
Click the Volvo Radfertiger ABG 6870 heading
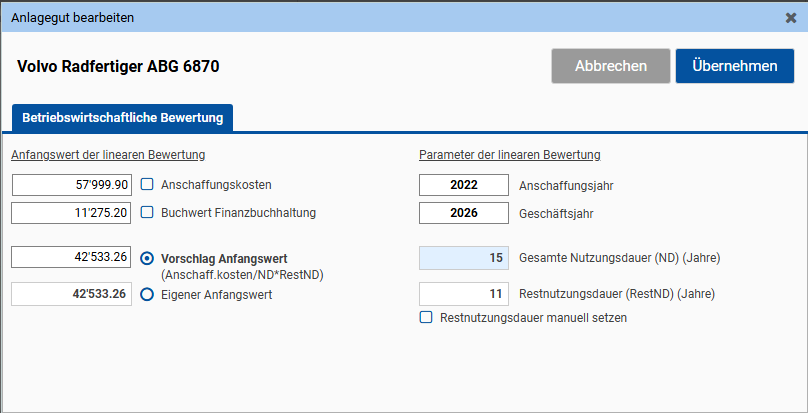coord(118,67)
